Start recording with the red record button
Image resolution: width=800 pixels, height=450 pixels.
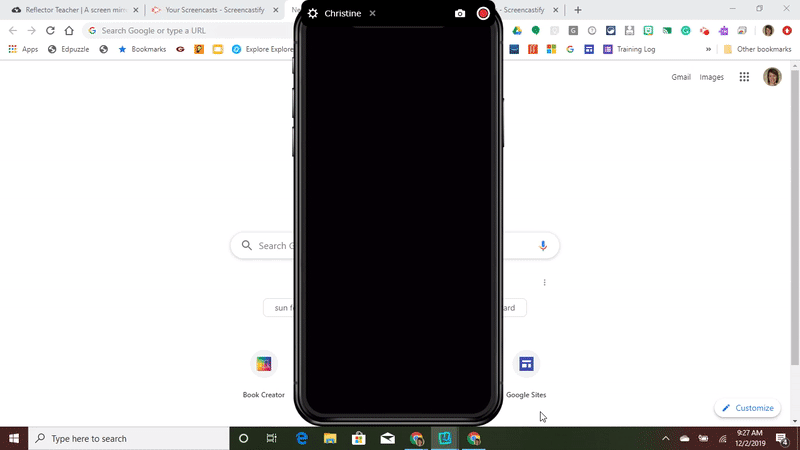[x=483, y=14]
